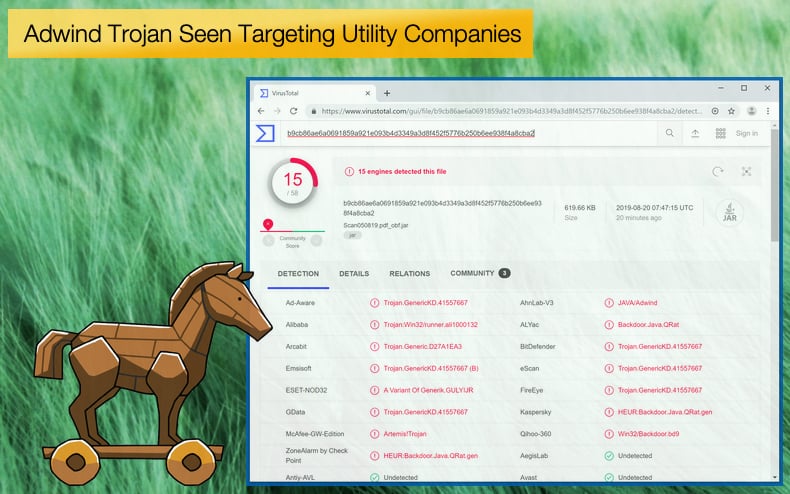
Task: Click the Ad-Aware alert icon
Action: (374, 303)
